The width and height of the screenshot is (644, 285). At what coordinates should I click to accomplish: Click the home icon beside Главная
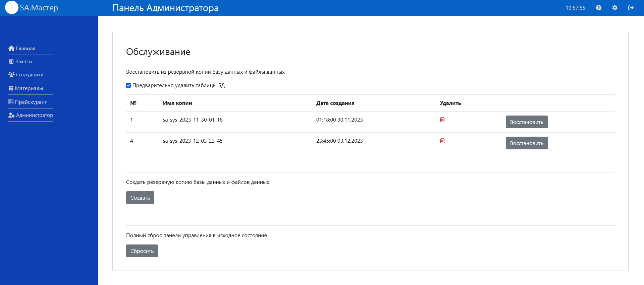click(11, 48)
